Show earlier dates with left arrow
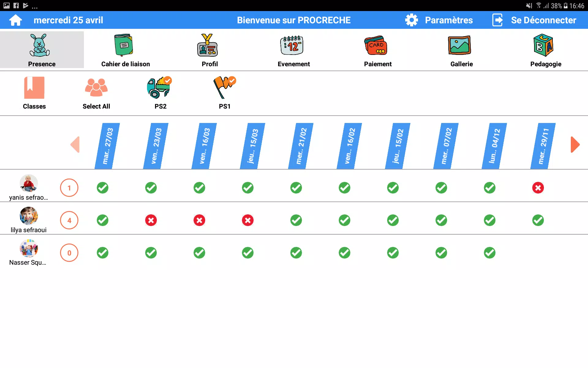This screenshot has width=588, height=368. (75, 144)
